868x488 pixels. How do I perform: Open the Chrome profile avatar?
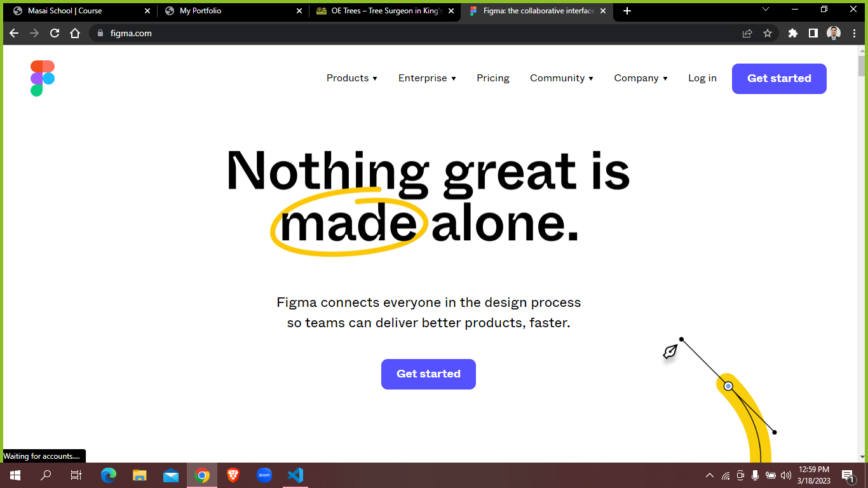pos(834,33)
